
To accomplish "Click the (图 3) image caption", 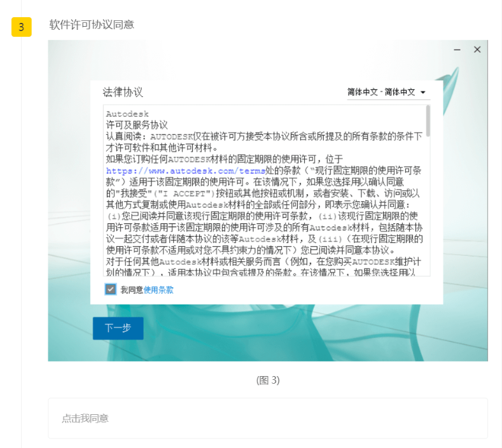I will click(268, 380).
